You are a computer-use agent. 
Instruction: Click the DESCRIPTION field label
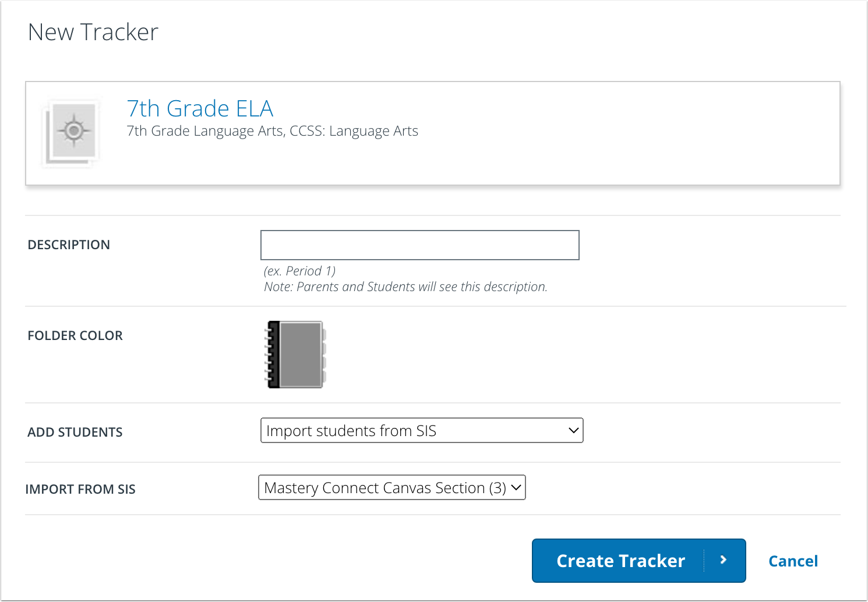point(69,245)
